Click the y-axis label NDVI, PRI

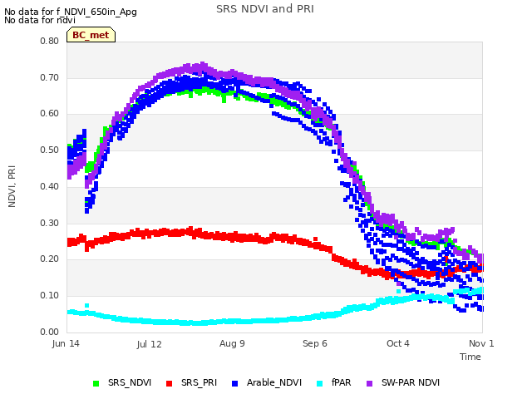point(12,186)
